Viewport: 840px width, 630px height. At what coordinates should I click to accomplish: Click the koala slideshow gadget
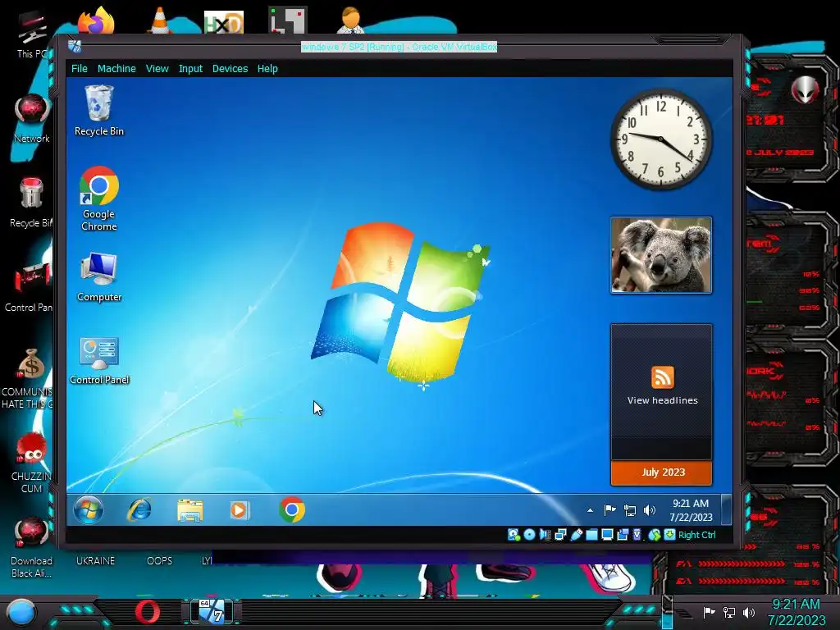661,255
